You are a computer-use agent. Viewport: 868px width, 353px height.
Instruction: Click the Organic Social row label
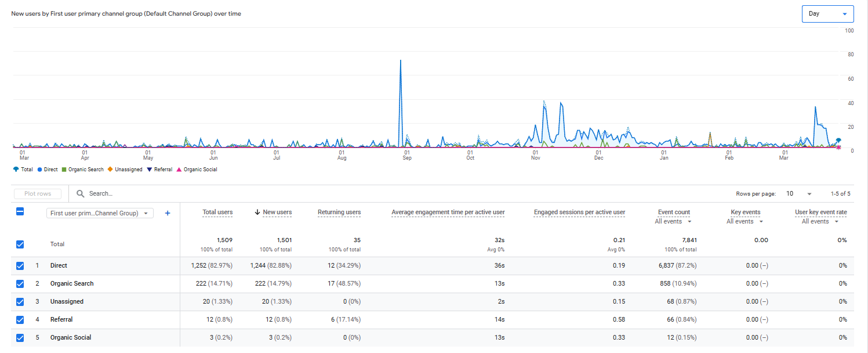point(71,337)
